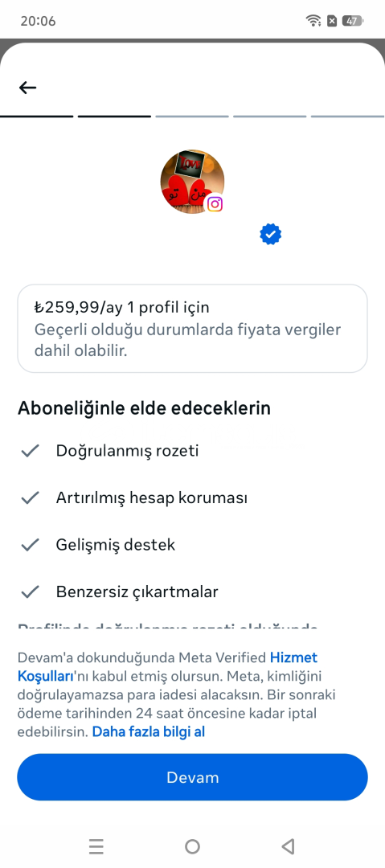The height and width of the screenshot is (868, 385).
Task: Tap the first progress step segment
Action: tap(36, 117)
